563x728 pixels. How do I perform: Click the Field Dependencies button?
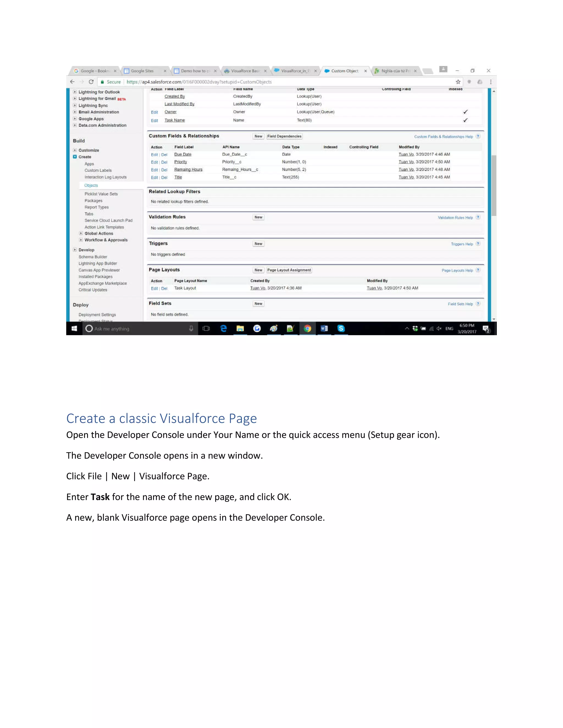[x=284, y=136]
